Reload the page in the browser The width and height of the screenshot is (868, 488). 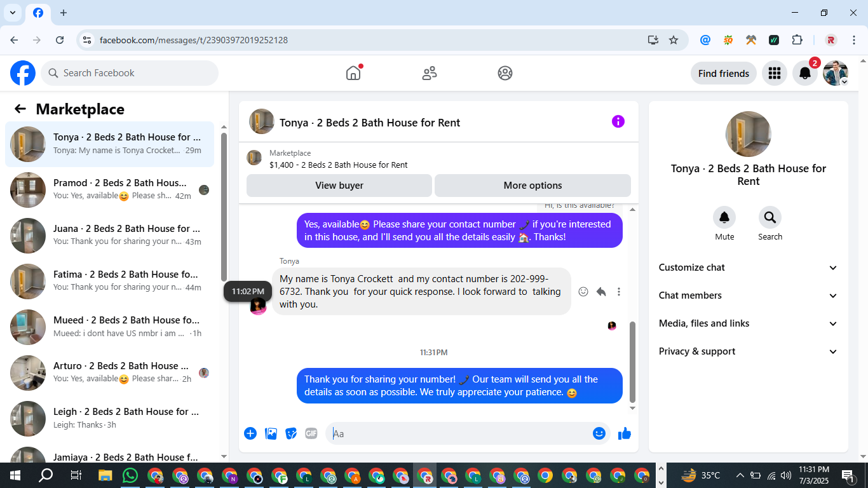click(x=60, y=40)
